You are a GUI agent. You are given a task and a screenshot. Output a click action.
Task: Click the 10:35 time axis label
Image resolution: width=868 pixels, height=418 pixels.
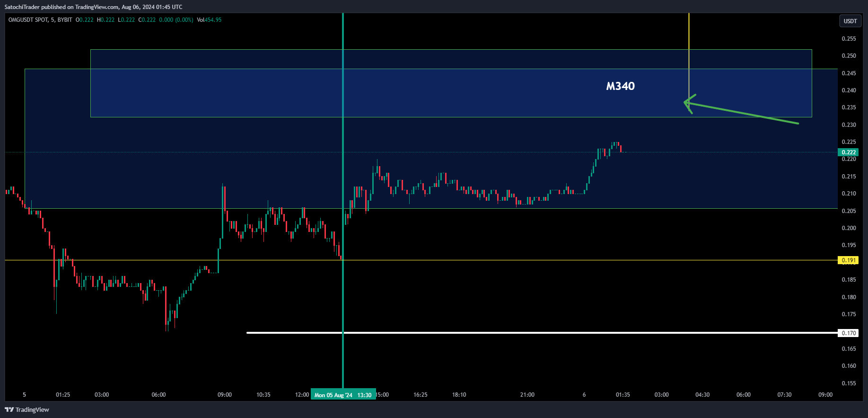[x=263, y=395]
